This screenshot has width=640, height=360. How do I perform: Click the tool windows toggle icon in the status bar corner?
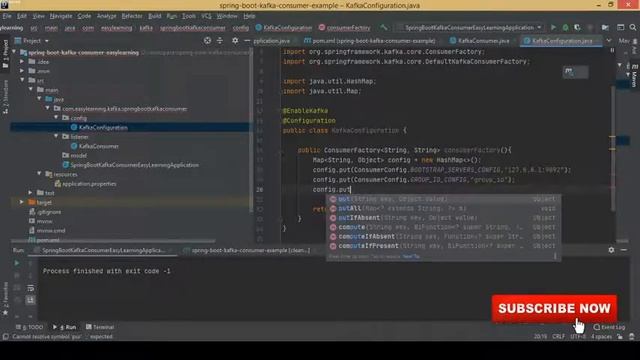click(x=5, y=337)
